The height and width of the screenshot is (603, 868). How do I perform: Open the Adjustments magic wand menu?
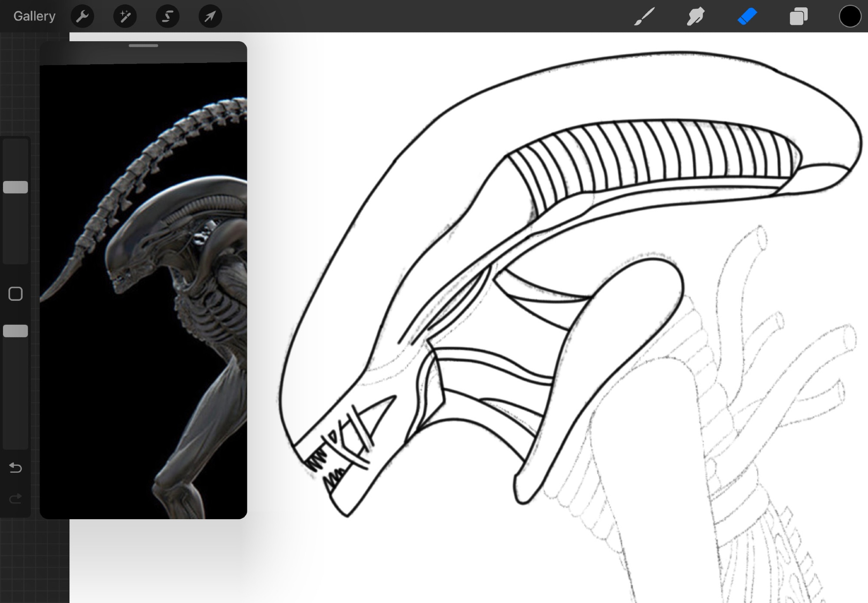(x=125, y=16)
